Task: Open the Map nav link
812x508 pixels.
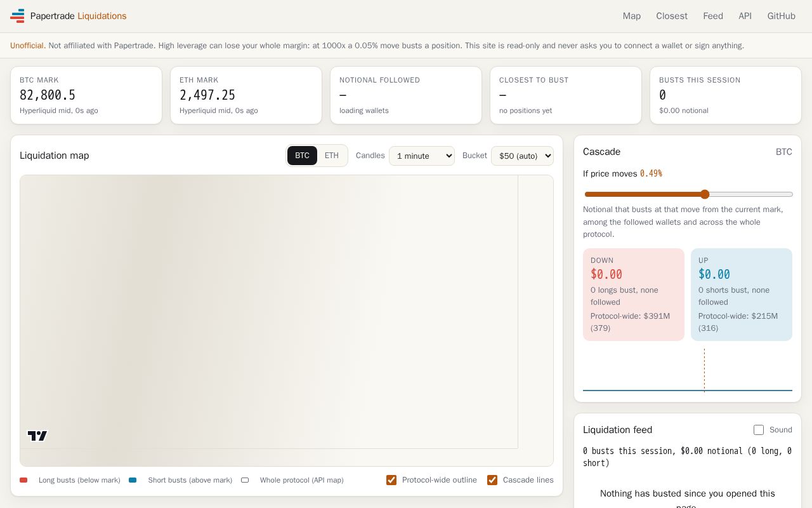Action: coord(632,16)
